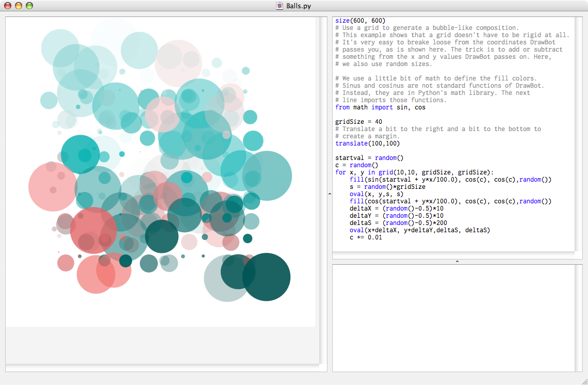The image size is (588, 385).
Task: Click the splitter handle between canvas and code
Action: (x=330, y=194)
